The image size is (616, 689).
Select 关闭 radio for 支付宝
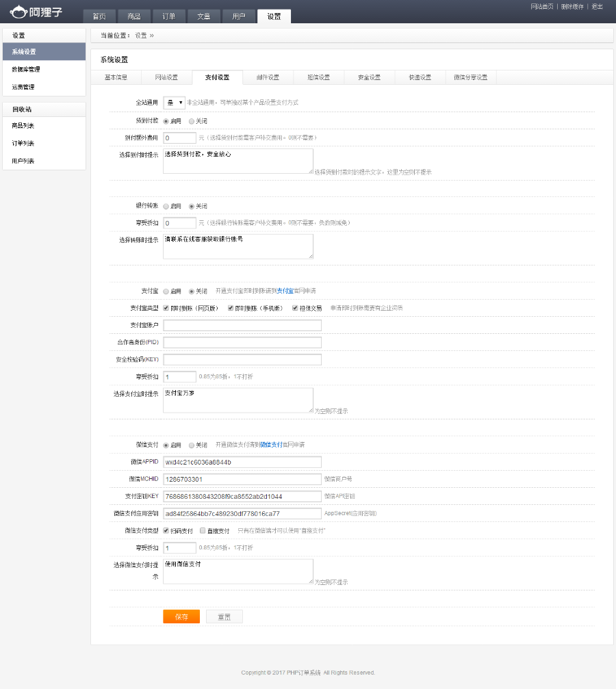click(x=191, y=291)
